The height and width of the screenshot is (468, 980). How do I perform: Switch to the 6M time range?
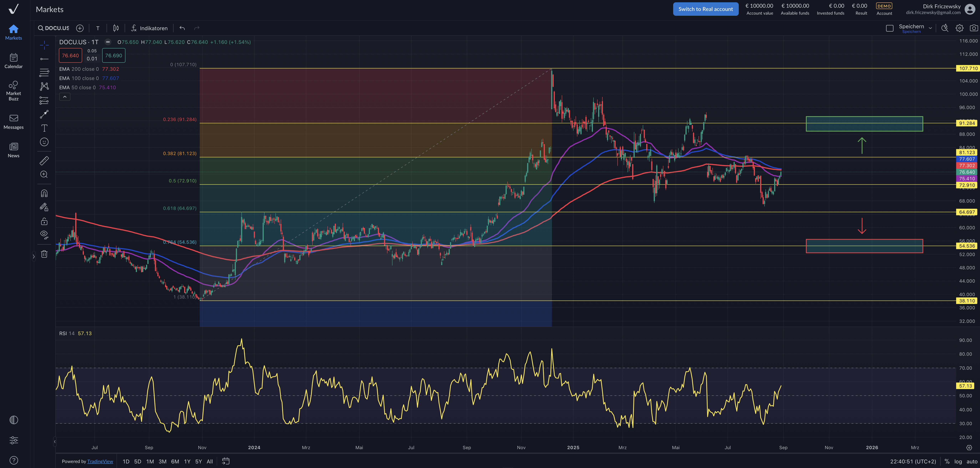pos(175,461)
